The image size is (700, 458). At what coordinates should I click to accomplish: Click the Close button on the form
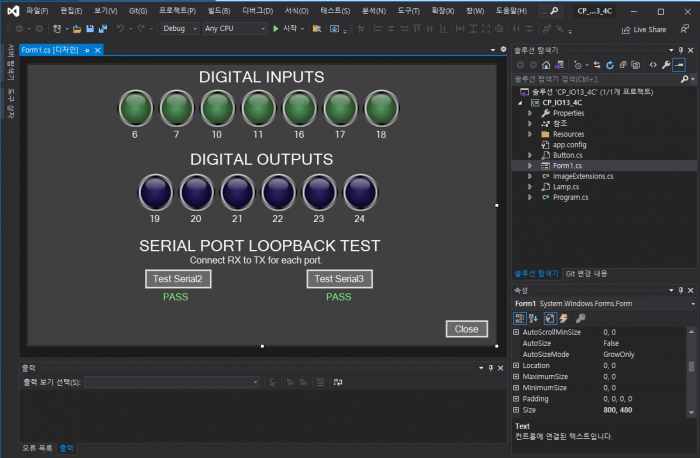(466, 329)
